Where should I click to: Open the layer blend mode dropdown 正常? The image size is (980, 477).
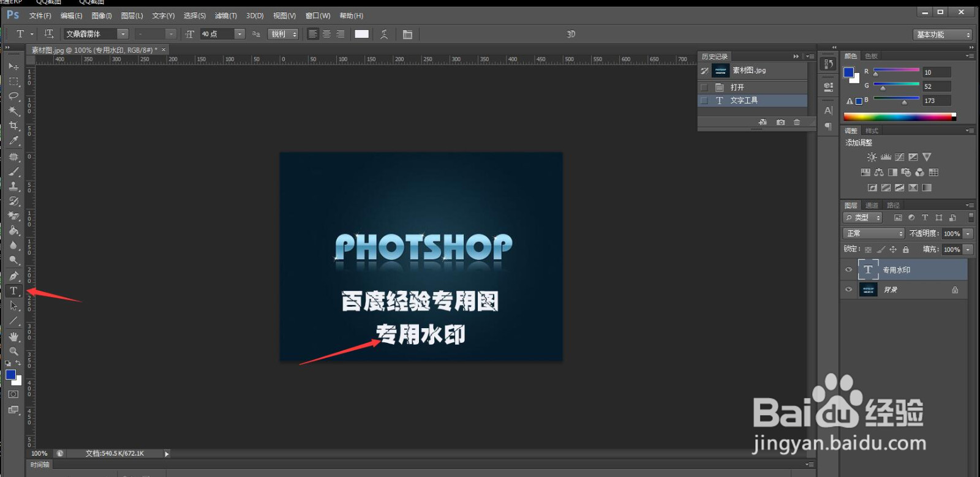pos(873,233)
